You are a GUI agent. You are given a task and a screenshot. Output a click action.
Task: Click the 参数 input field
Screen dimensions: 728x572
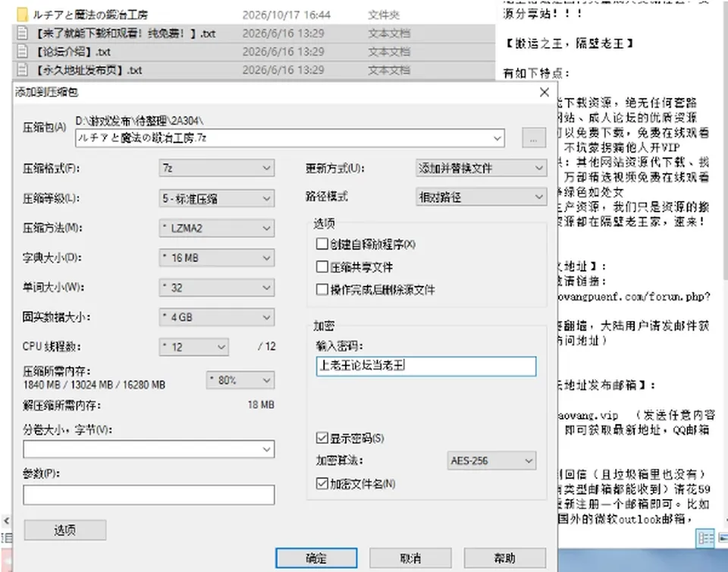(149, 495)
